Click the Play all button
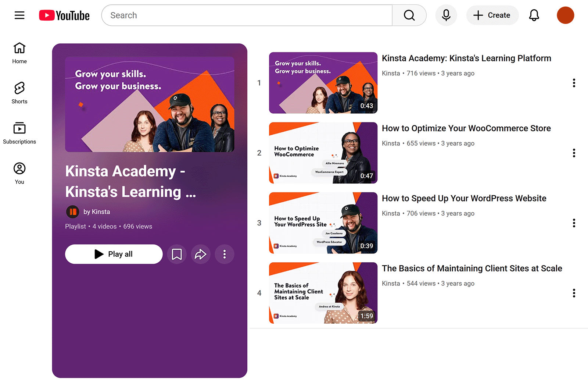 point(114,254)
